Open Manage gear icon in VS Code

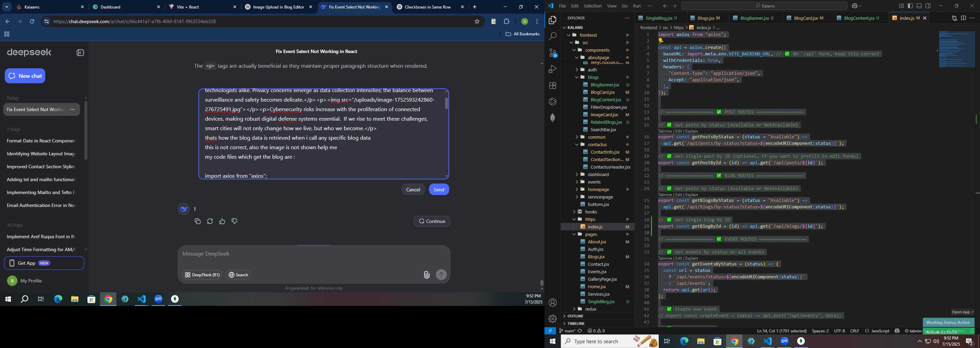tap(552, 319)
